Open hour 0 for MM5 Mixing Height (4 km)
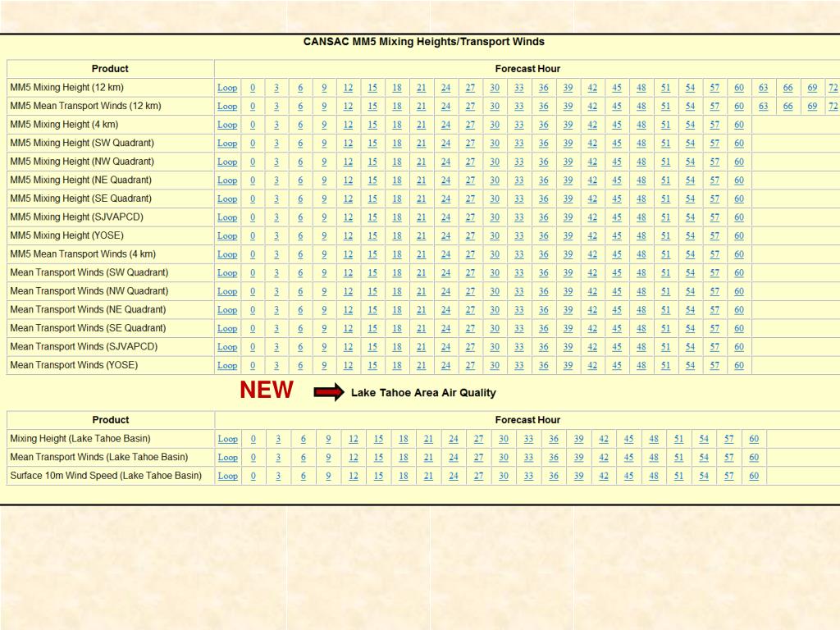Image resolution: width=840 pixels, height=630 pixels. coord(253,125)
